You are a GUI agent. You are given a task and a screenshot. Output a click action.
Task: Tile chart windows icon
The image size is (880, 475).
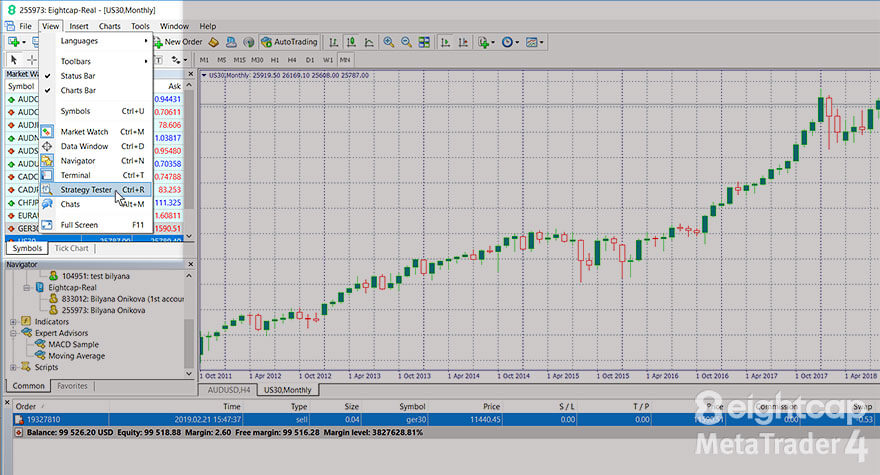(424, 42)
